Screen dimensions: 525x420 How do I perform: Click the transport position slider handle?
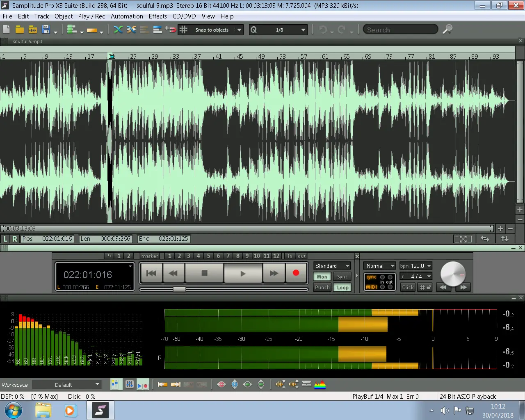[x=179, y=290]
